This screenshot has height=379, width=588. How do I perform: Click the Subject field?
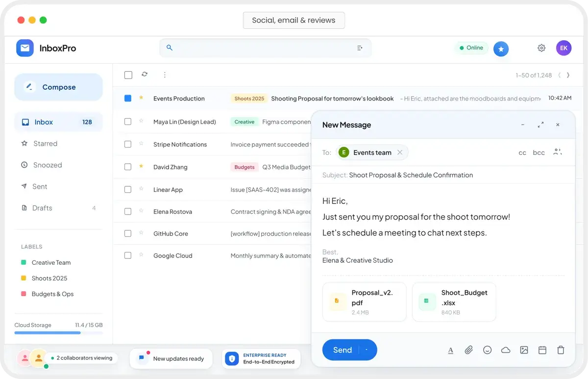[x=443, y=175]
